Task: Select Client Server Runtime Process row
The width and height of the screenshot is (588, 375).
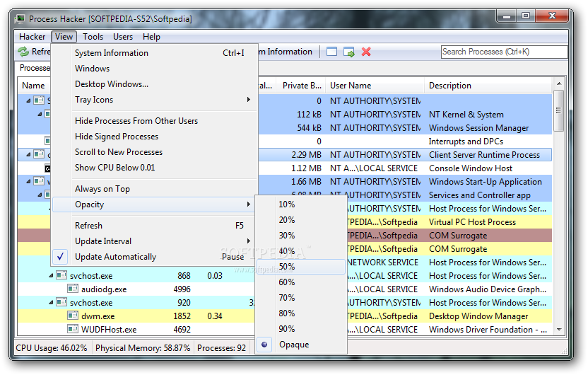Action: 405,155
